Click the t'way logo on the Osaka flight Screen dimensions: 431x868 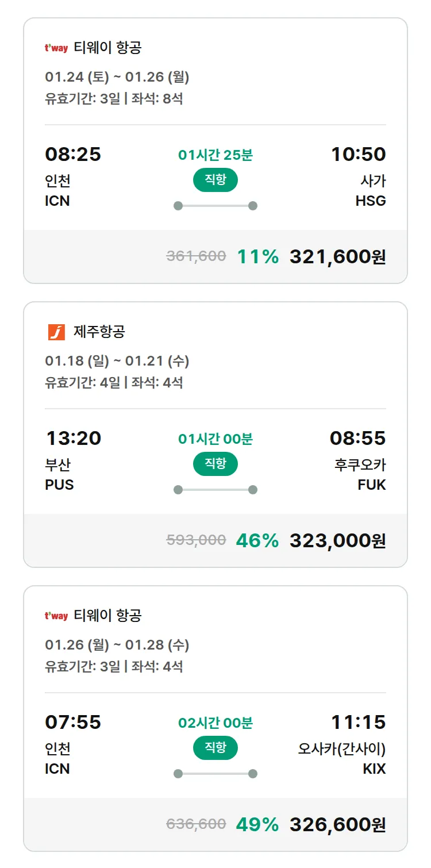pos(56,616)
